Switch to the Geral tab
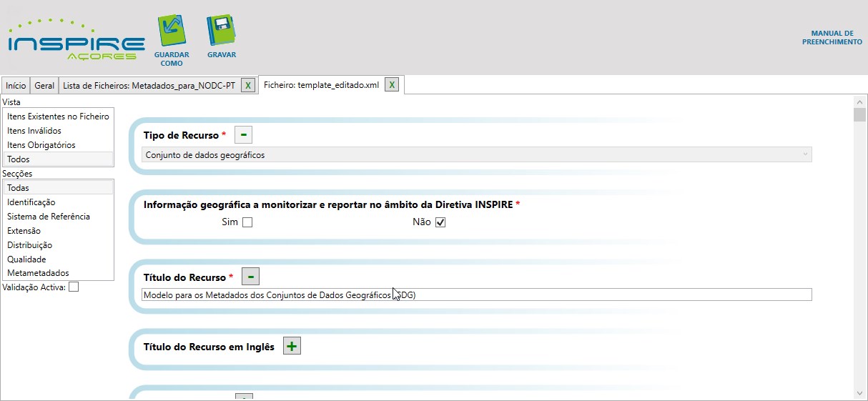Image resolution: width=868 pixels, height=401 pixels. pos(44,86)
